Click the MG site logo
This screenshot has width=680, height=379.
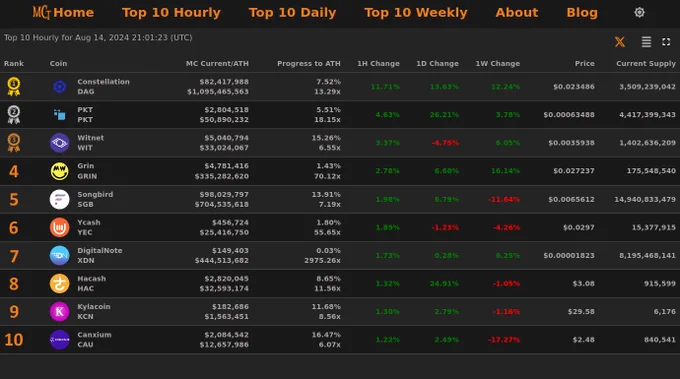(x=42, y=13)
